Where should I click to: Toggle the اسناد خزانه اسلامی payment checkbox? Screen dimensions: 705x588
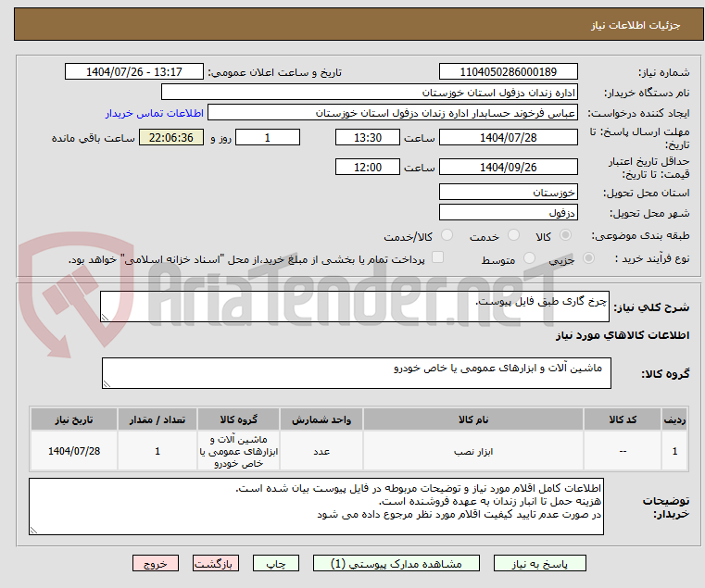tap(437, 257)
